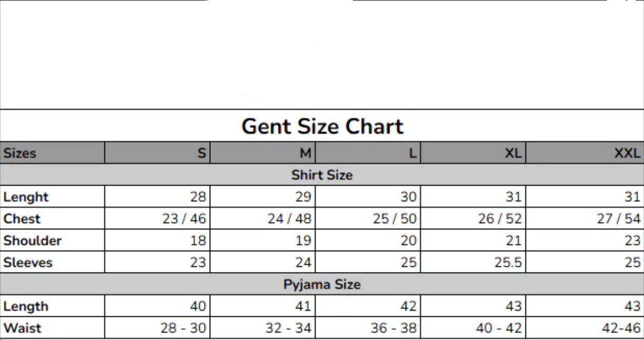Select the Chest row label

22,219
